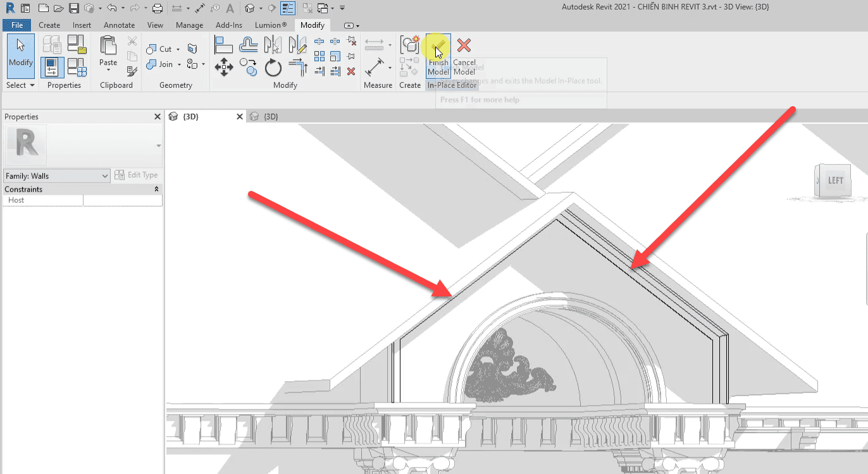
Task: Click the Open folder icon
Action: [x=58, y=8]
